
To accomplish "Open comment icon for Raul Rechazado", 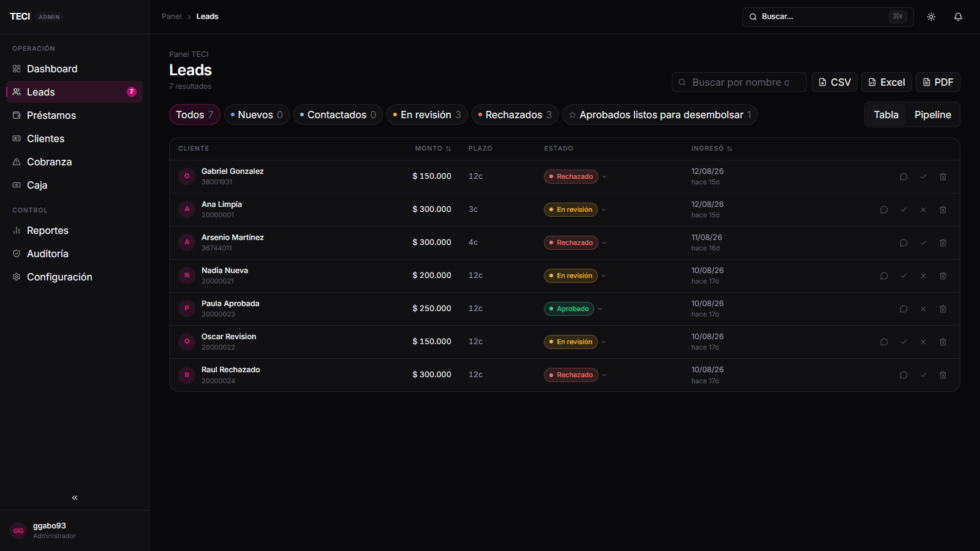I will pos(903,375).
